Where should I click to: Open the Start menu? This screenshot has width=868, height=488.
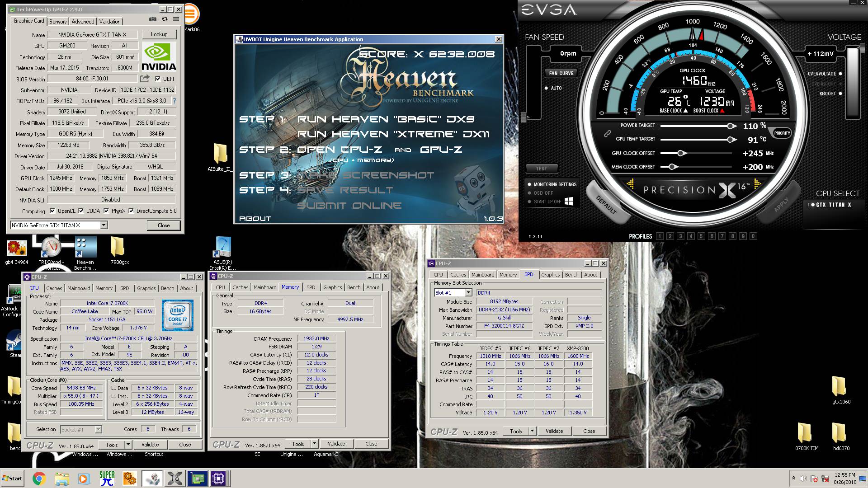click(12, 479)
